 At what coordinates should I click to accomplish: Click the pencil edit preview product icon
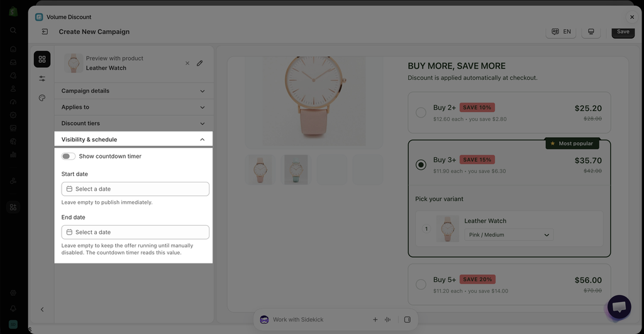coord(199,64)
